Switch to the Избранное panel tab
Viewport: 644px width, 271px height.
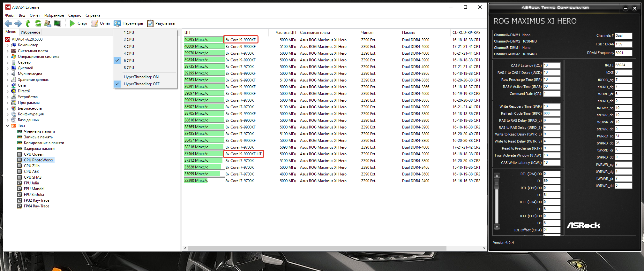click(x=30, y=32)
